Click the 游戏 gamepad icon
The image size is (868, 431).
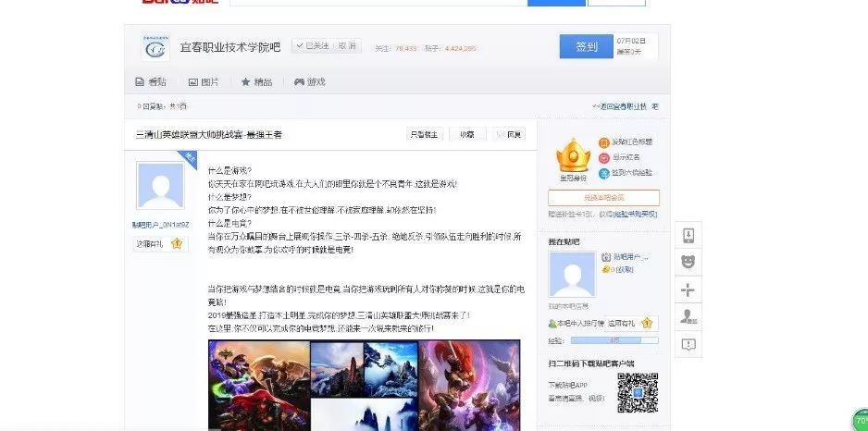click(299, 82)
